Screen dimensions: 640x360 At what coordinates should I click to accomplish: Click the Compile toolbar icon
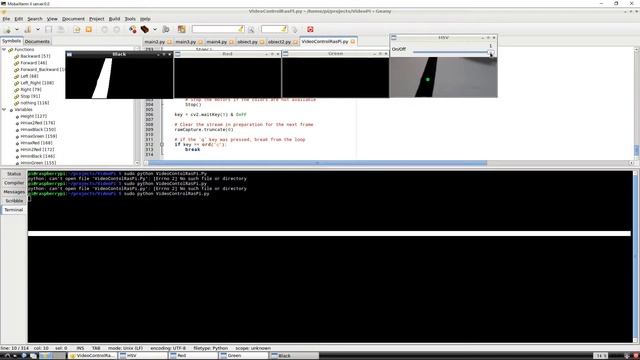pos(133,29)
